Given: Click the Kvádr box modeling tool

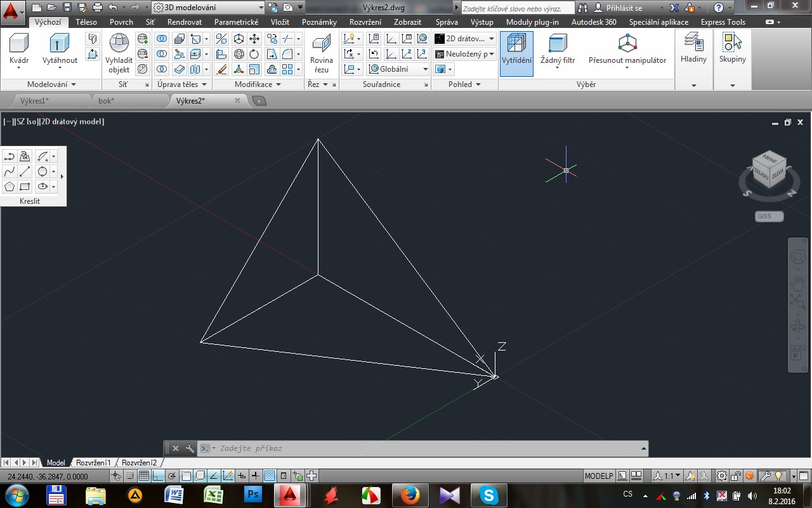Looking at the screenshot, I should [x=19, y=48].
